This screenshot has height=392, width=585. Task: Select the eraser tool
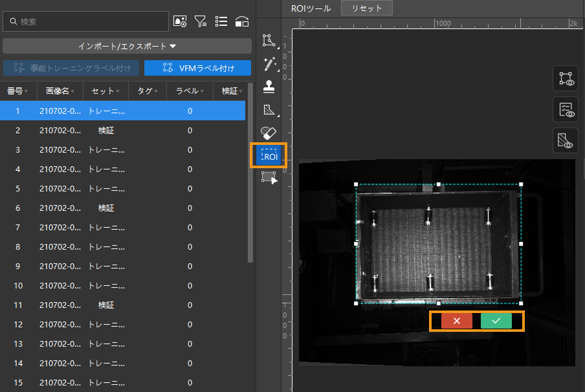(269, 133)
